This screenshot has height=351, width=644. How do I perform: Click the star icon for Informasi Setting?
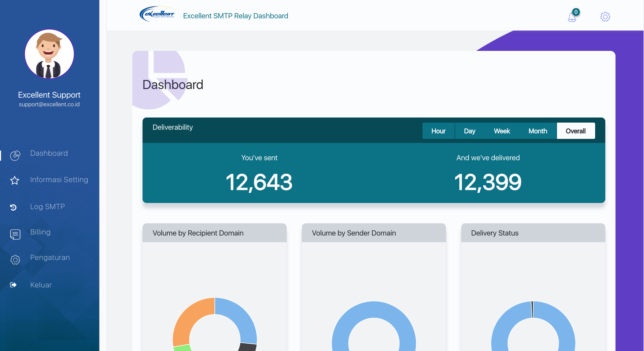pos(15,180)
